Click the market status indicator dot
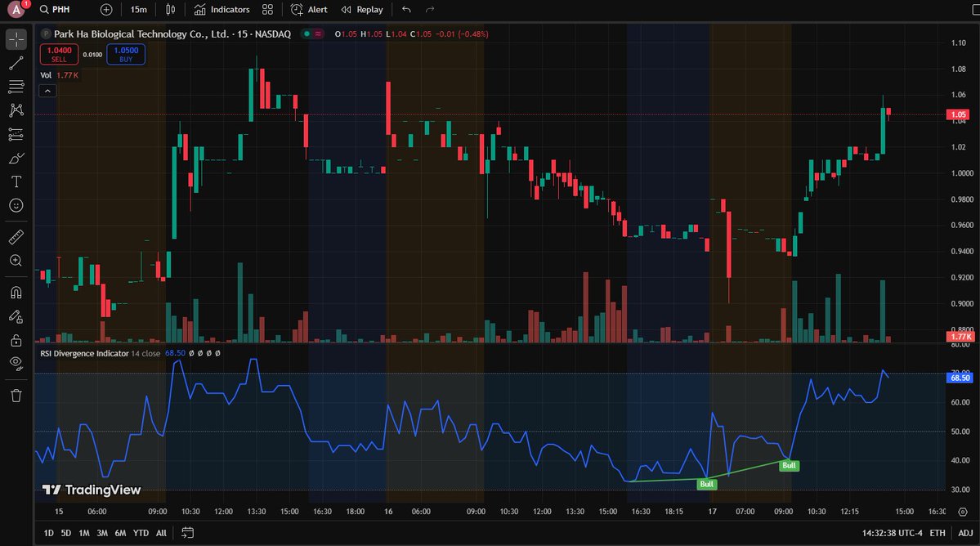 [307, 34]
